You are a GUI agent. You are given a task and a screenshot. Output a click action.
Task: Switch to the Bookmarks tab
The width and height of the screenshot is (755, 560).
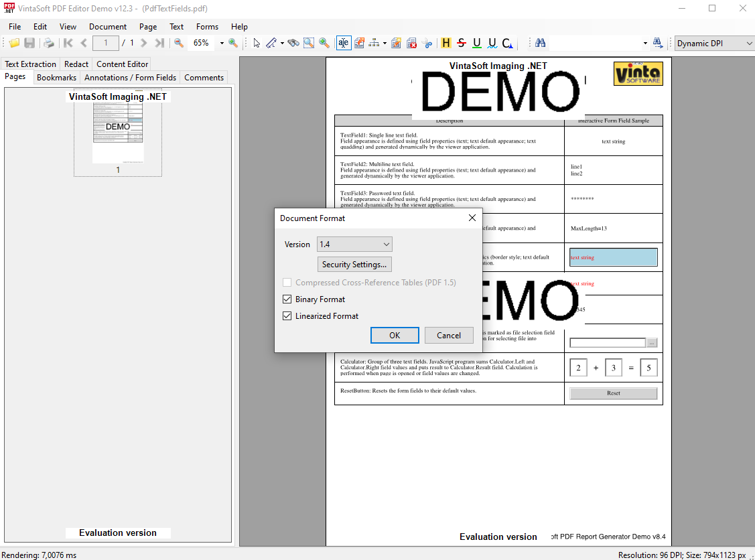tap(56, 78)
